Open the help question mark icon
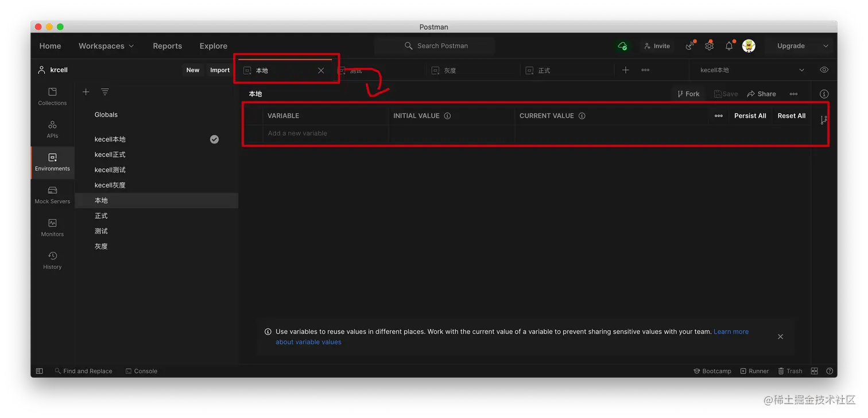 coord(830,371)
